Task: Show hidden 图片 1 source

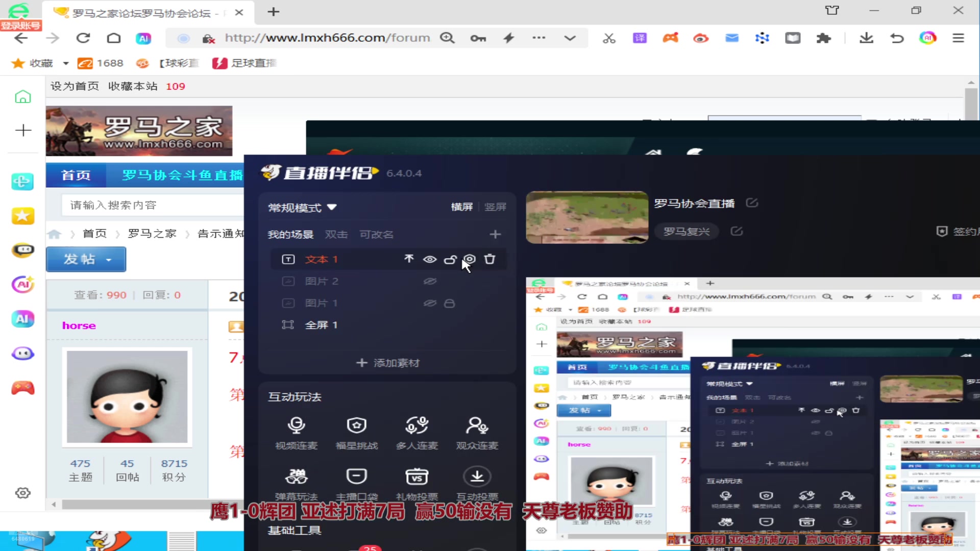Action: pyautogui.click(x=430, y=303)
